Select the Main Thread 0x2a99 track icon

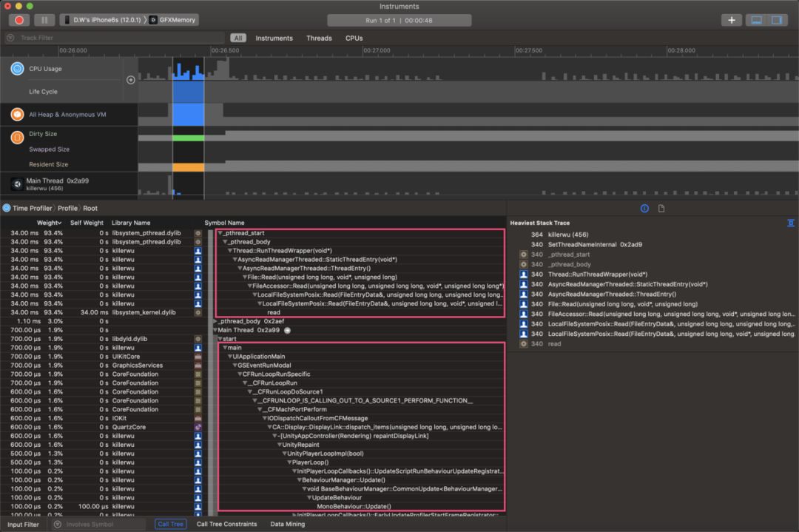pyautogui.click(x=17, y=184)
